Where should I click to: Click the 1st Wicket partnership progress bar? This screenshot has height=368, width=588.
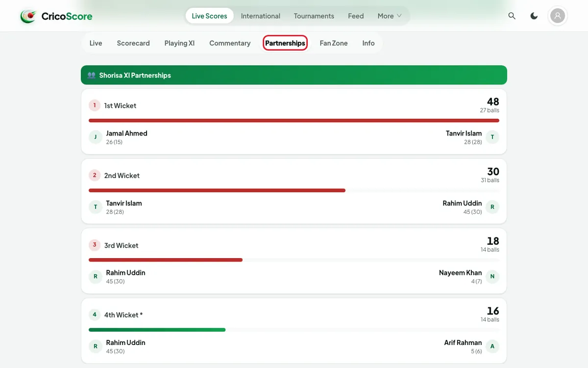(x=294, y=120)
